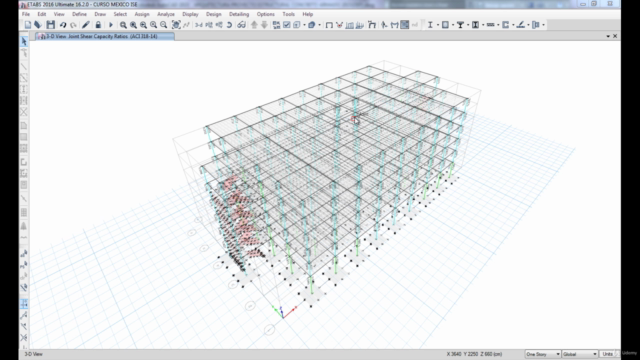Screen dimensions: 640x360
Task: Click the Run Analysis play icon
Action: tap(111, 25)
